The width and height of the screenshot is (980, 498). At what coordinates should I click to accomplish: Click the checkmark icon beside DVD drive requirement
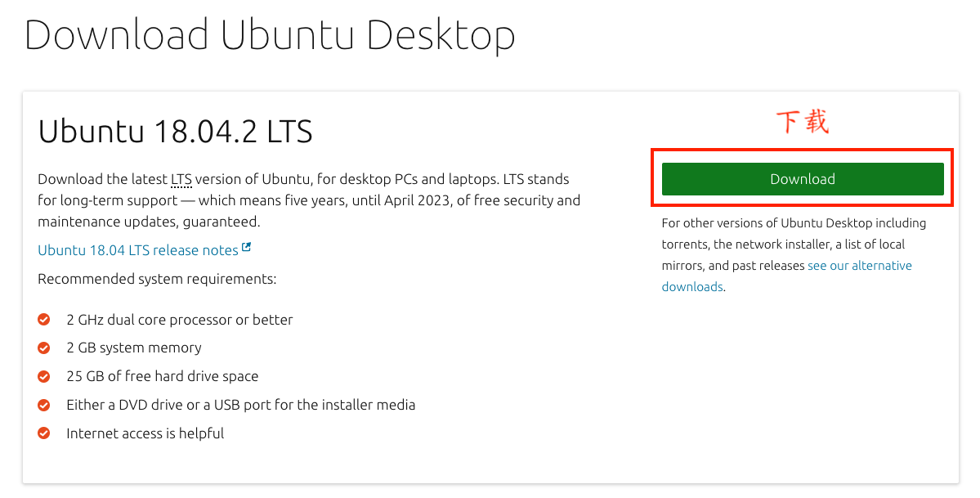tap(44, 406)
